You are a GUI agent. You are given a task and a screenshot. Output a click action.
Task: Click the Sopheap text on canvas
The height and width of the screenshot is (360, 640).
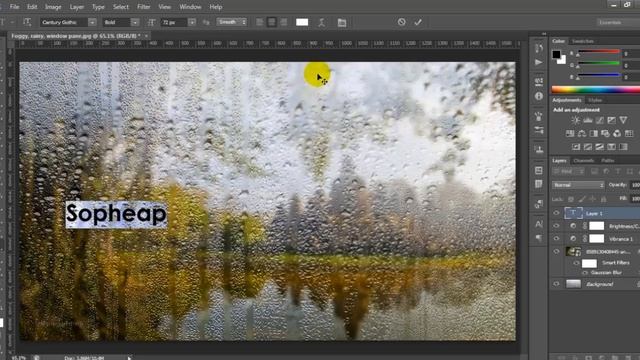pos(116,214)
